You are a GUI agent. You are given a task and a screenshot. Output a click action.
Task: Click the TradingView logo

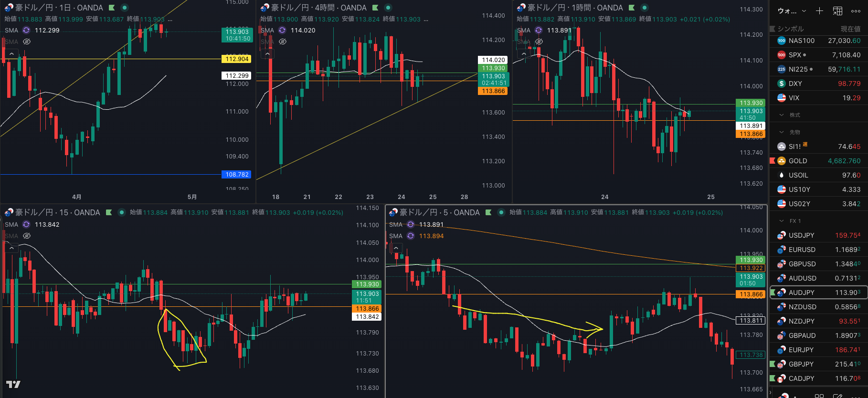13,385
